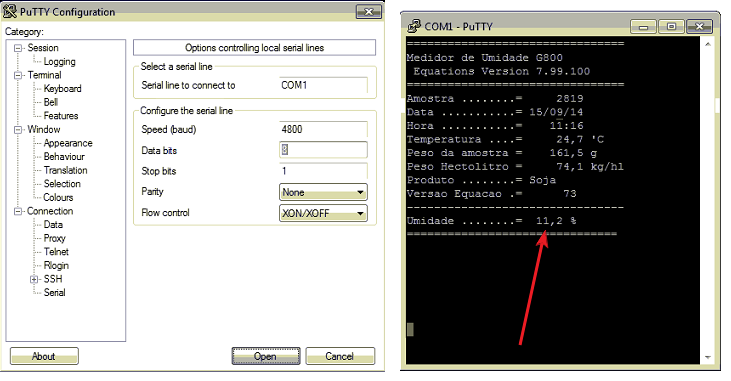Click 'Peso da amostra' 161,5 g line
This screenshot has height=381, width=731.
click(502, 153)
